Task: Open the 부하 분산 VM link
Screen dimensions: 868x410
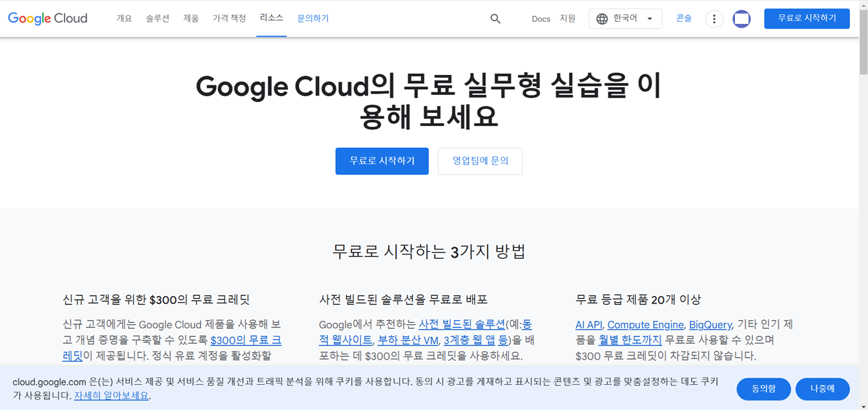Action: 408,340
